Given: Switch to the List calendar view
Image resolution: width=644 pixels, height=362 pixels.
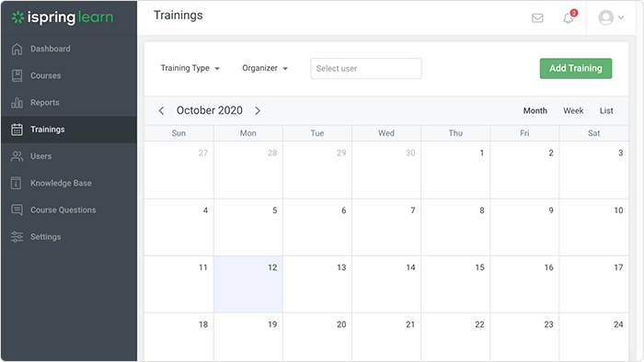Looking at the screenshot, I should (606, 110).
